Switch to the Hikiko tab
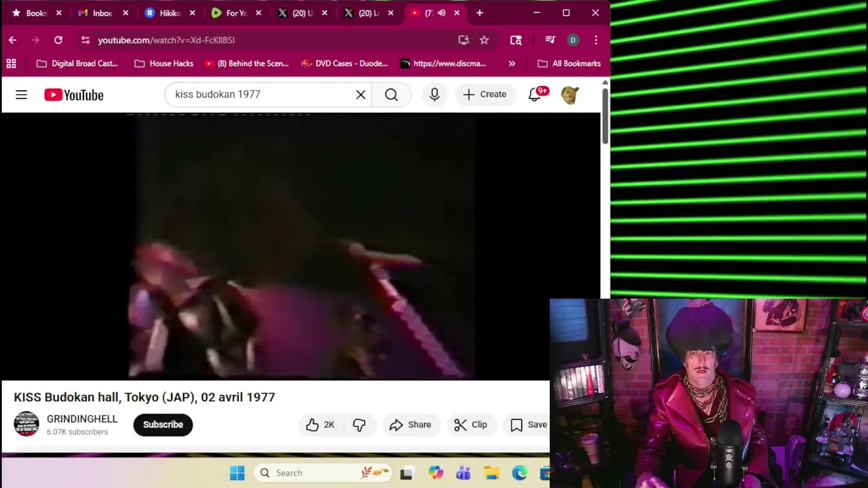This screenshot has height=488, width=868. [163, 13]
